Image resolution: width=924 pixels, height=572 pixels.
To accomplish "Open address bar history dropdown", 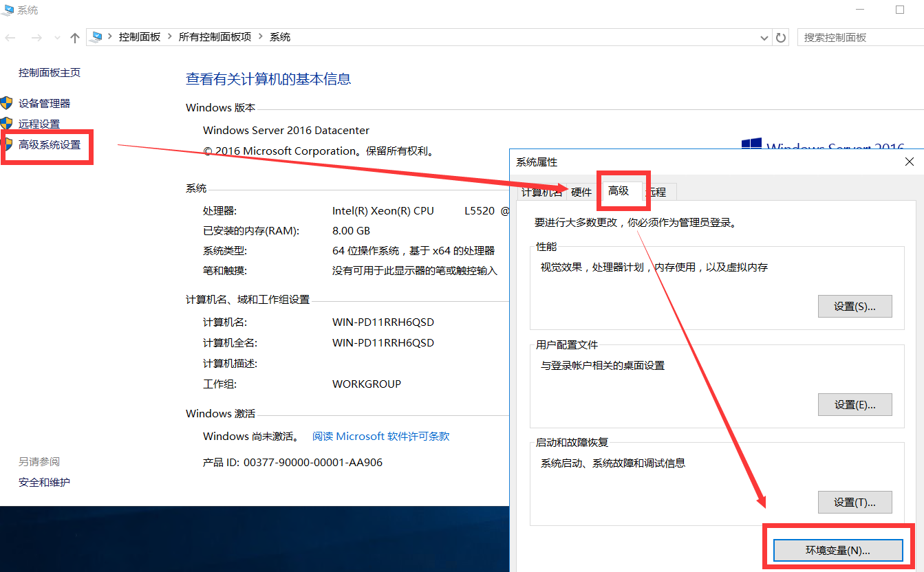I will click(764, 38).
